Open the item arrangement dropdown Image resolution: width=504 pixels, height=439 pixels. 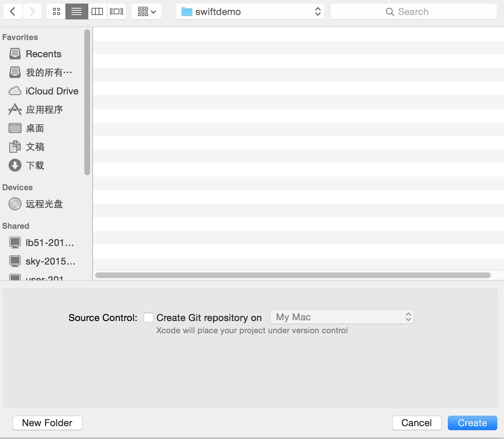146,11
